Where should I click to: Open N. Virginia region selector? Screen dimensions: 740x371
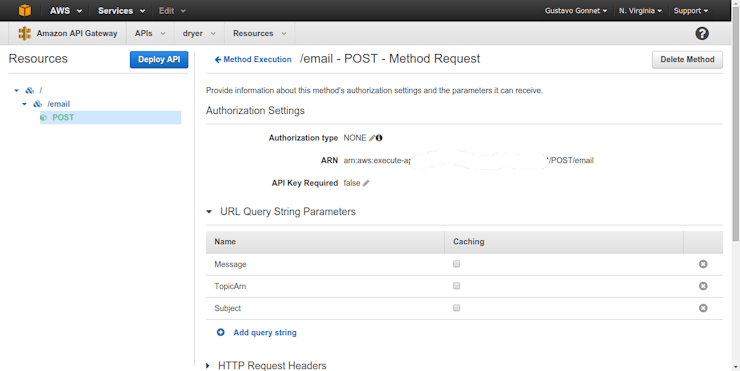pyautogui.click(x=640, y=10)
